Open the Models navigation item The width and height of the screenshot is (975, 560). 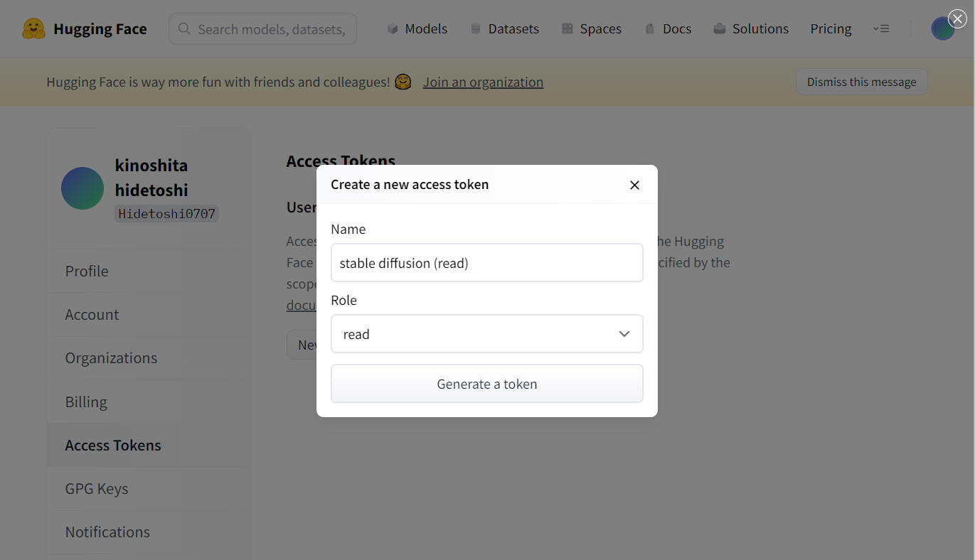(417, 28)
